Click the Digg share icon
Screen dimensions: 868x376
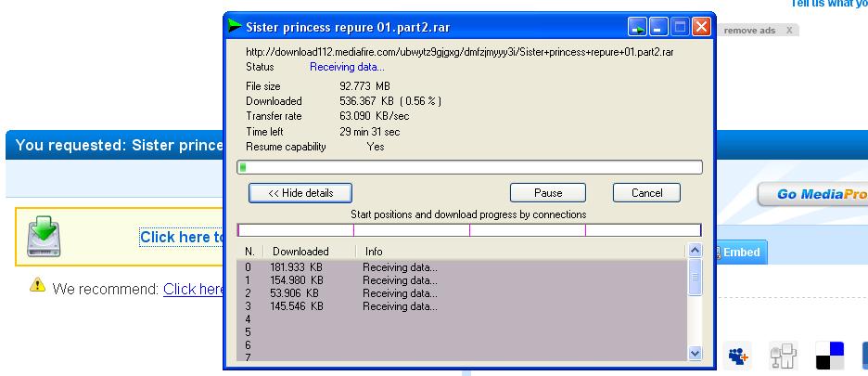[x=784, y=356]
